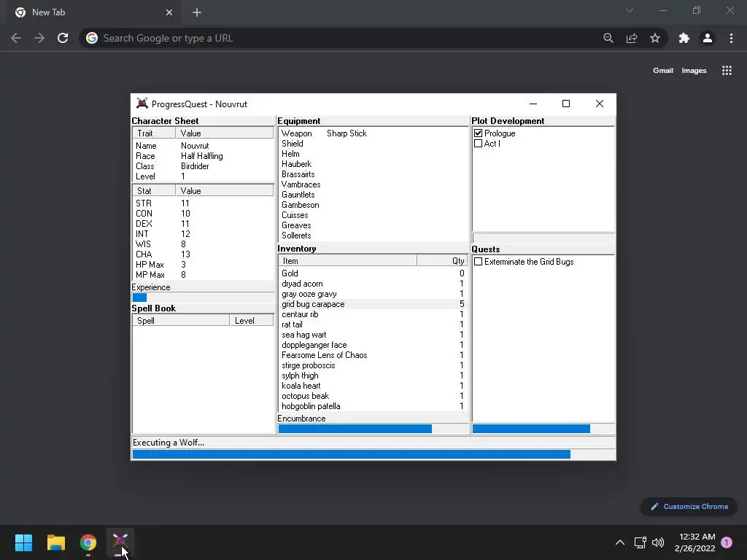Open the Chrome tab search chevron
The image size is (747, 560).
point(630,10)
